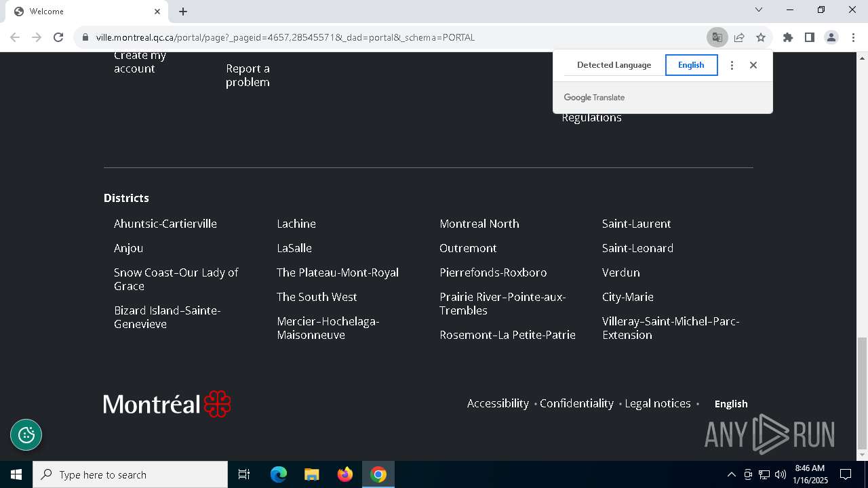The width and height of the screenshot is (868, 488).
Task: Open the volume control tray icon
Action: pyautogui.click(x=781, y=474)
